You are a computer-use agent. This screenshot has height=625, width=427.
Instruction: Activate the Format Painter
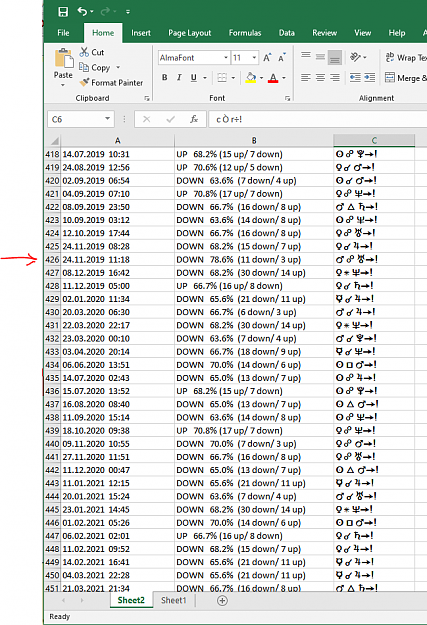111,83
